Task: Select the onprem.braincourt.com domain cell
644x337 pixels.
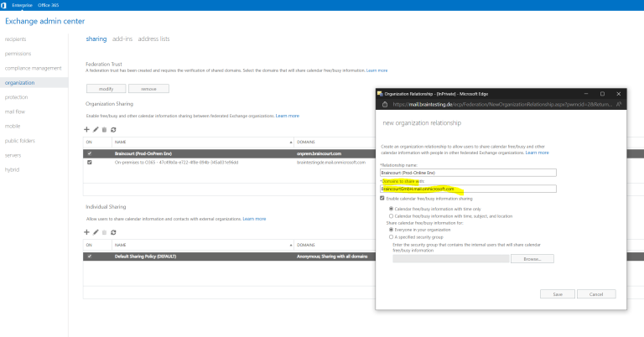Action: coord(319,153)
